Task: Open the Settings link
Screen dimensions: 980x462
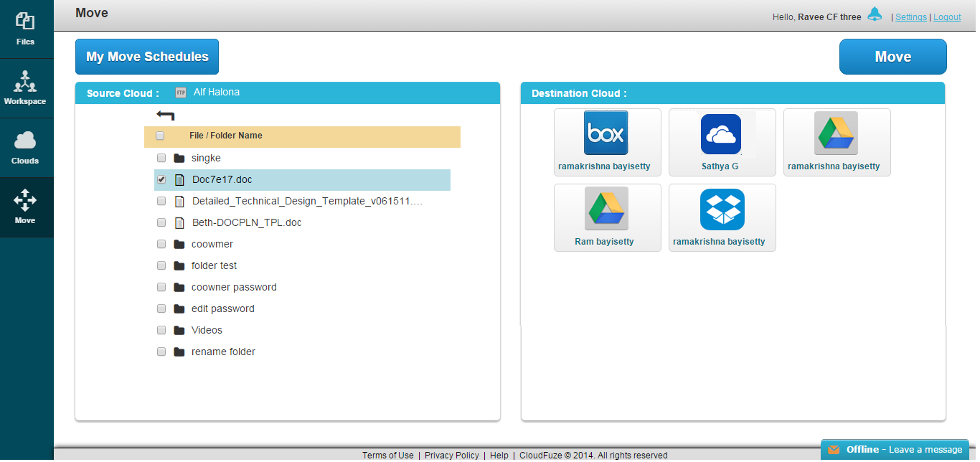Action: point(911,17)
